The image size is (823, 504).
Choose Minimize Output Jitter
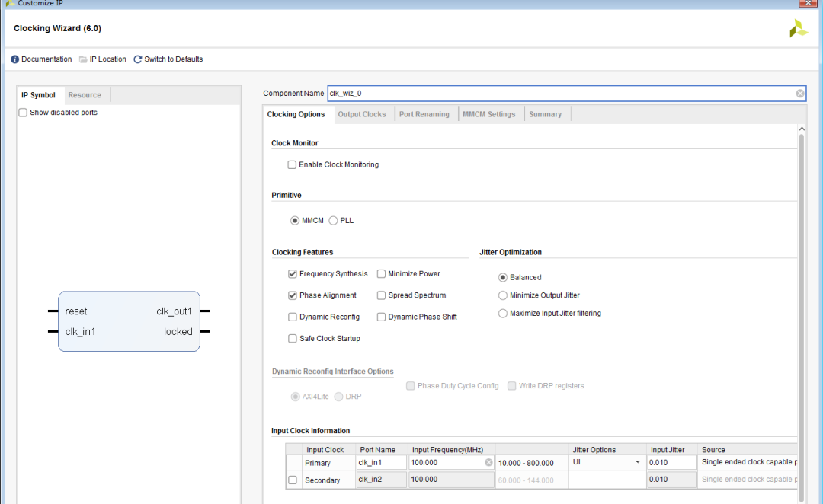[503, 295]
